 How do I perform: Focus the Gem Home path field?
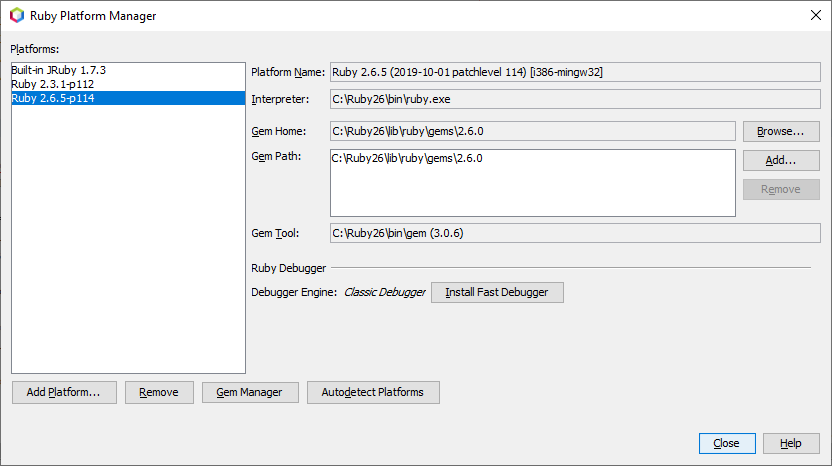[533, 131]
